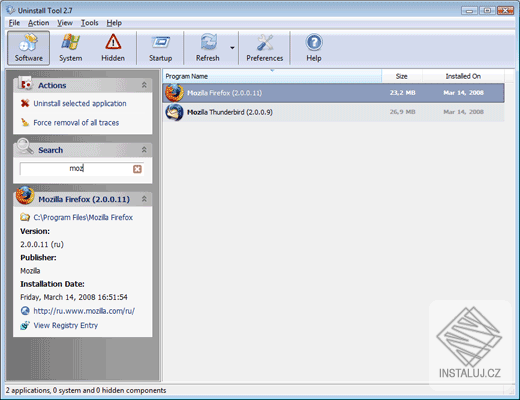Click the 26,9 MB size cell
The width and height of the screenshot is (520, 400).
tap(403, 112)
